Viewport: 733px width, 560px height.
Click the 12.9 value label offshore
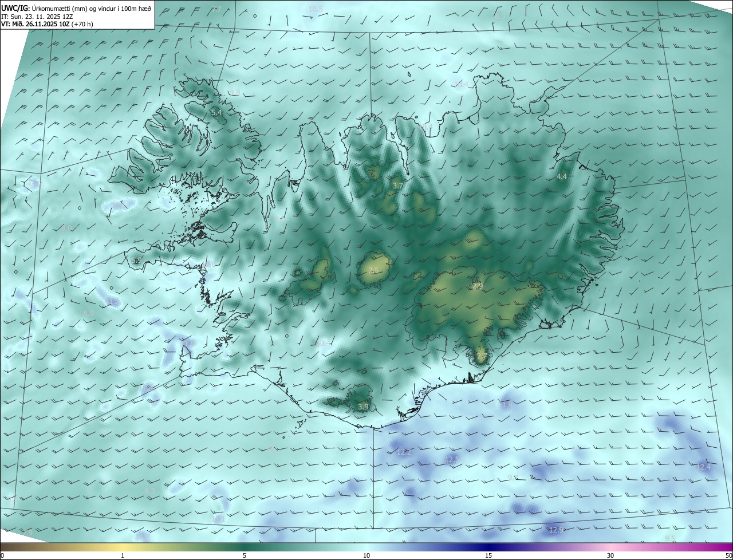557,530
